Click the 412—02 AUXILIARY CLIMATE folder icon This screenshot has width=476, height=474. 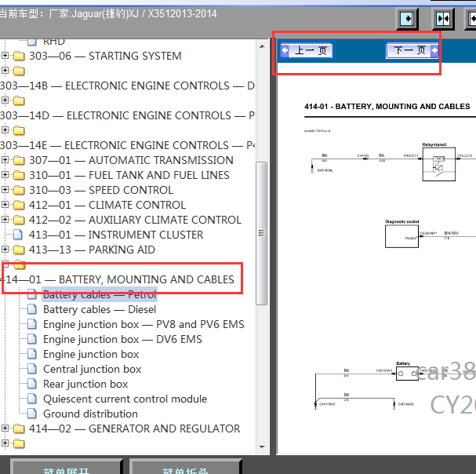19,220
